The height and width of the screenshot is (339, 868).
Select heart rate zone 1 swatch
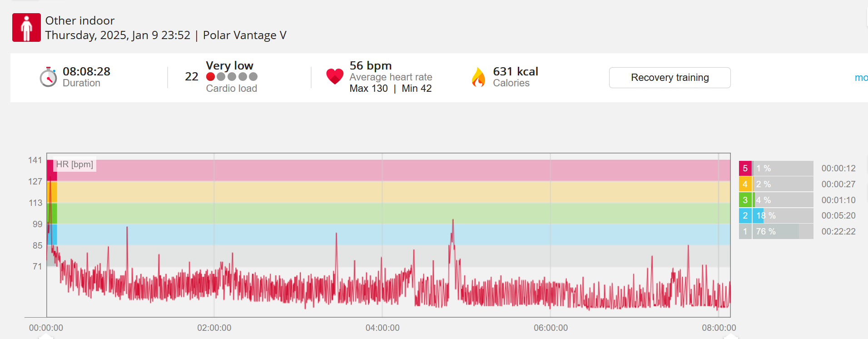coord(745,232)
